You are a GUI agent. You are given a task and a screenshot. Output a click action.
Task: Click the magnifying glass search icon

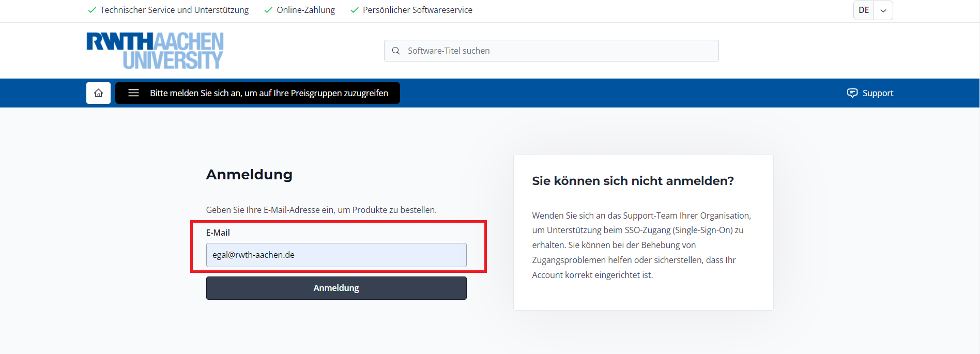point(396,51)
